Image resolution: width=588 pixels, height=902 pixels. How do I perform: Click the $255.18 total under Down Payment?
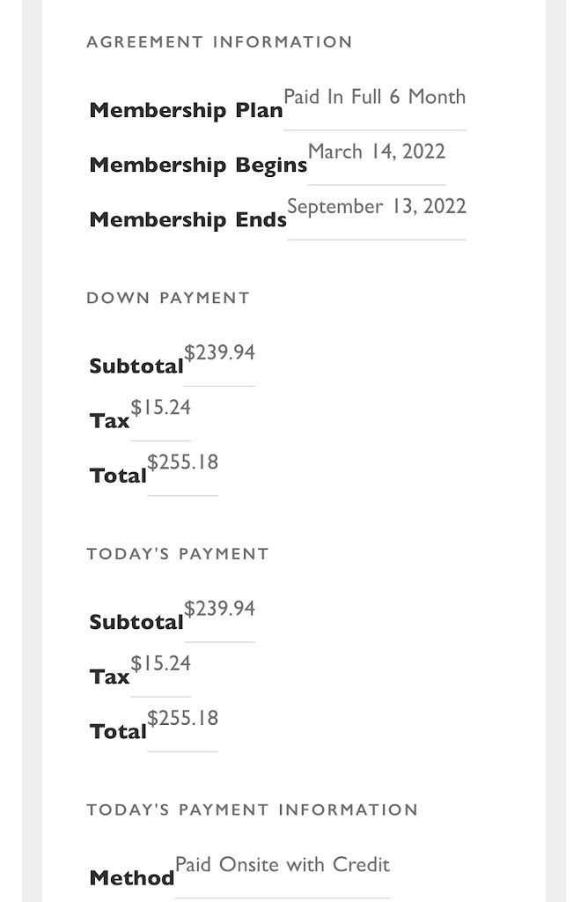click(182, 462)
